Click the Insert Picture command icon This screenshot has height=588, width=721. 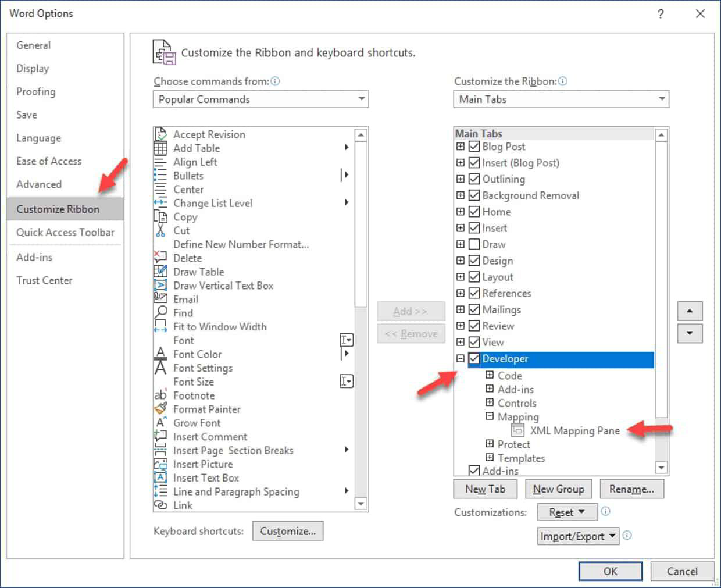click(x=160, y=464)
